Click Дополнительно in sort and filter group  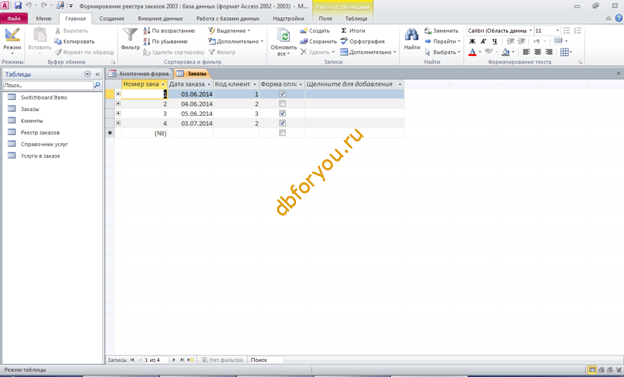pyautogui.click(x=236, y=41)
